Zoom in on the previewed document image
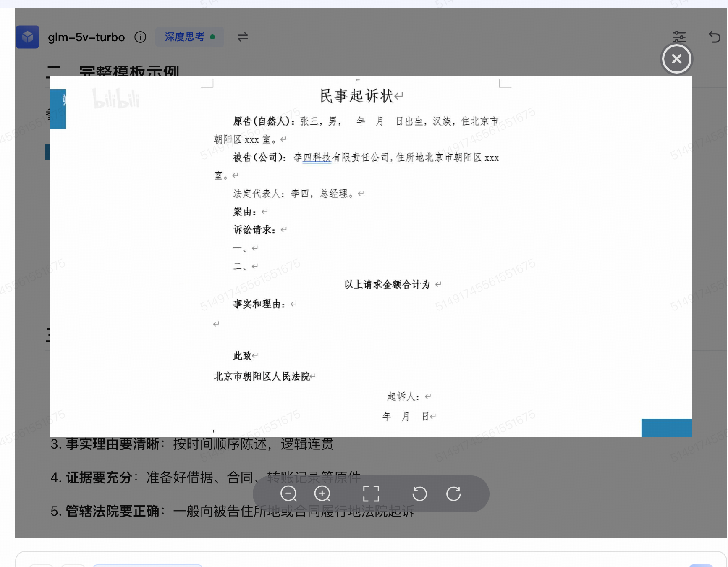 [322, 493]
